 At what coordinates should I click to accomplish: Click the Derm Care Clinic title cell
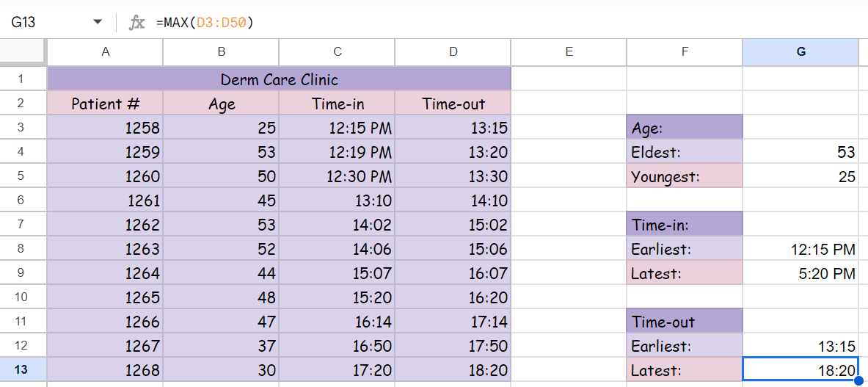point(279,79)
